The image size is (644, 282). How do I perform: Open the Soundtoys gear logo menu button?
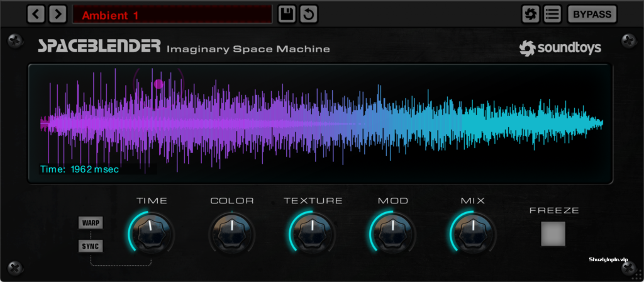coord(531,15)
